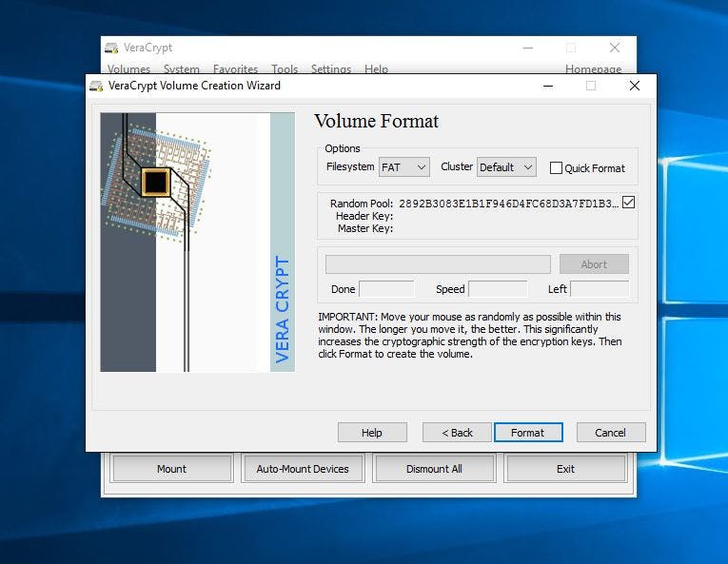
Task: Open the System menu in VeraCrypt window
Action: [x=182, y=69]
